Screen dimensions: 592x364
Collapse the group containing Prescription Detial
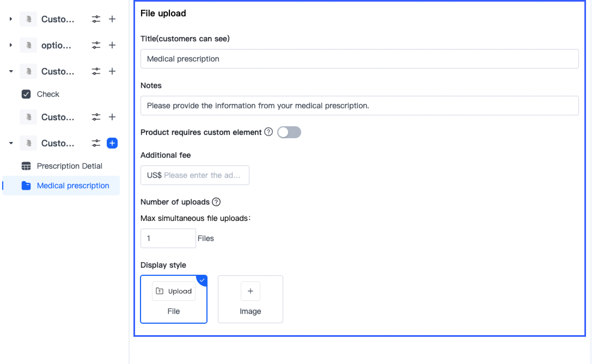coord(11,143)
